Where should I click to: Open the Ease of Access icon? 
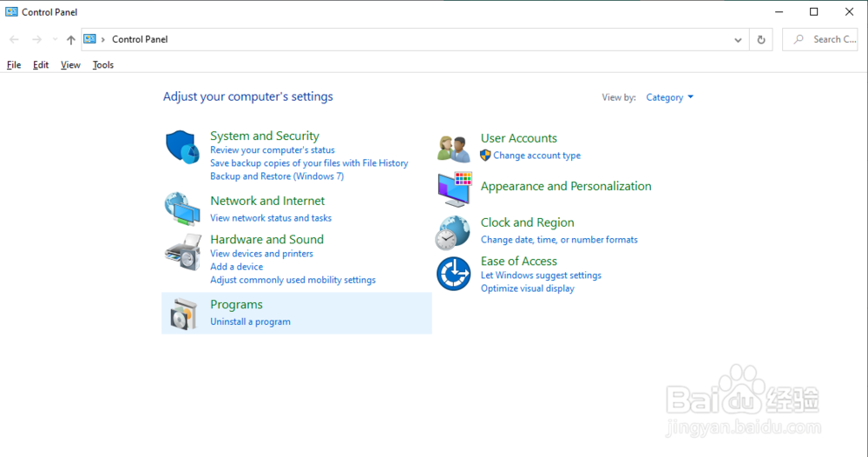(x=453, y=274)
